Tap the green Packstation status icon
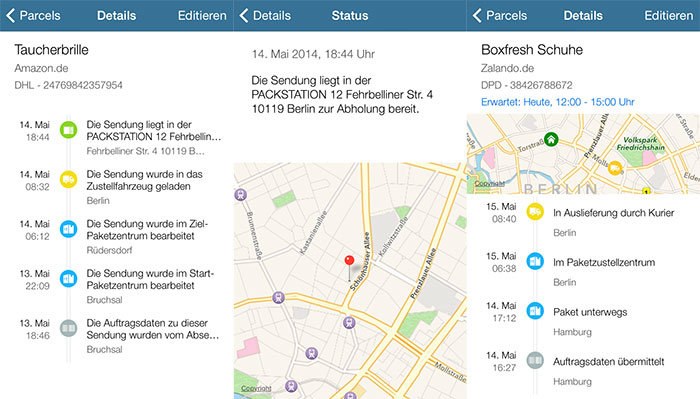Image resolution: width=700 pixels, height=399 pixels. pos(68,130)
